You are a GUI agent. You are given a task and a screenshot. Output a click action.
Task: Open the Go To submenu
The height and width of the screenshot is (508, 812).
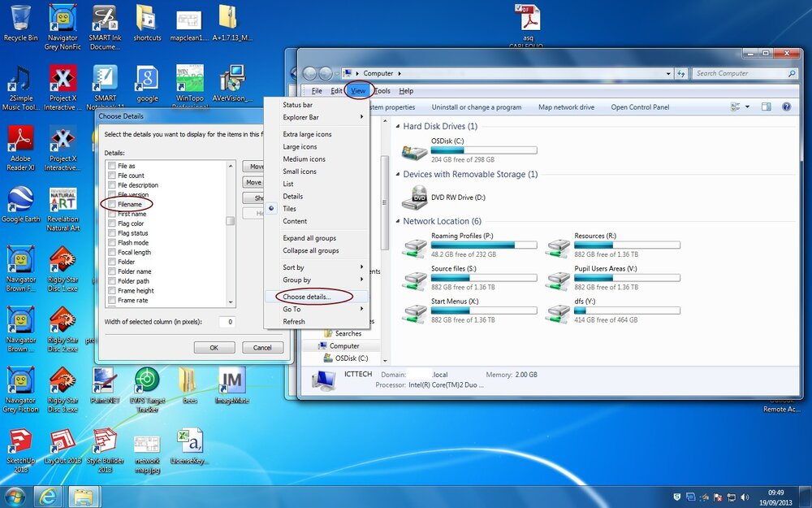coord(317,309)
